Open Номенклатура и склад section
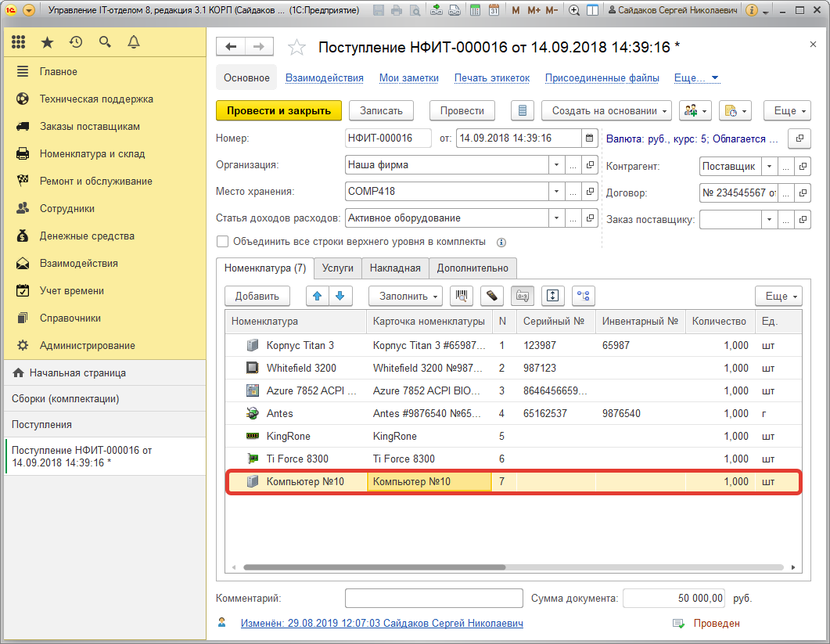Screen dimensions: 830x644 tap(105, 153)
